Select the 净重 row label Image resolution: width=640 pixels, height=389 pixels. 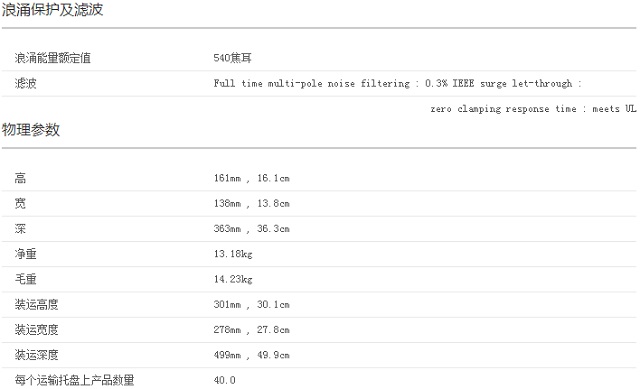tap(26, 254)
